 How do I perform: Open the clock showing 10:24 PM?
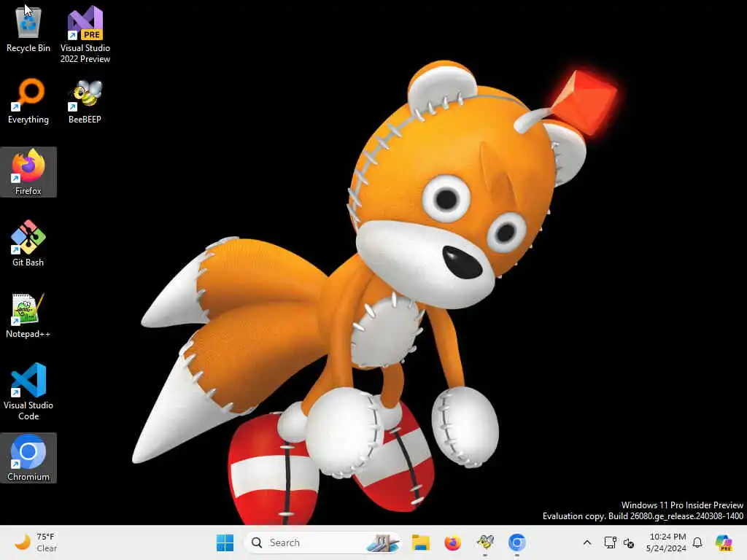click(666, 542)
